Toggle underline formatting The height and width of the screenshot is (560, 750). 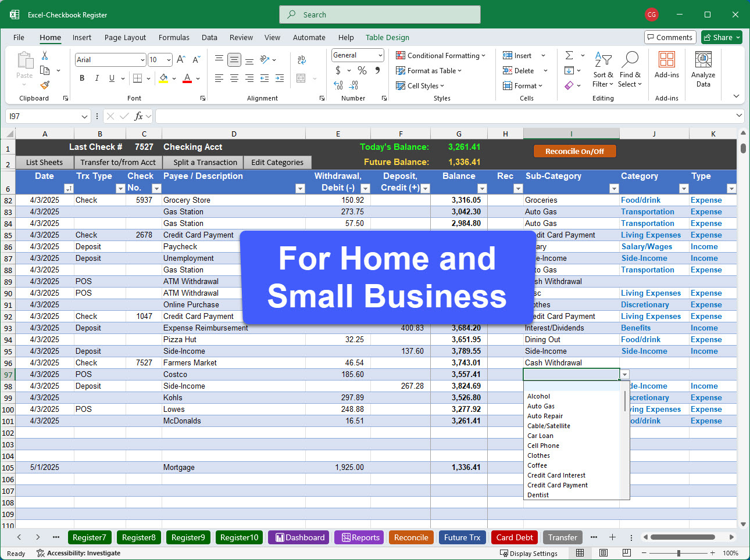point(112,78)
